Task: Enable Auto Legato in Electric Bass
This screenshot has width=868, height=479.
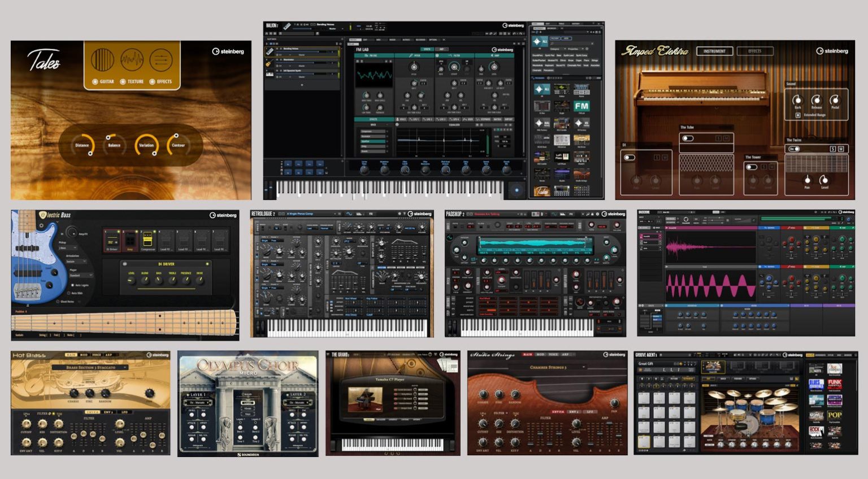Action: [x=72, y=285]
